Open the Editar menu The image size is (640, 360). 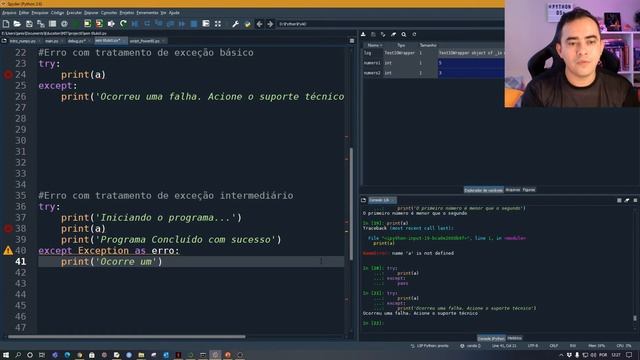coord(24,13)
